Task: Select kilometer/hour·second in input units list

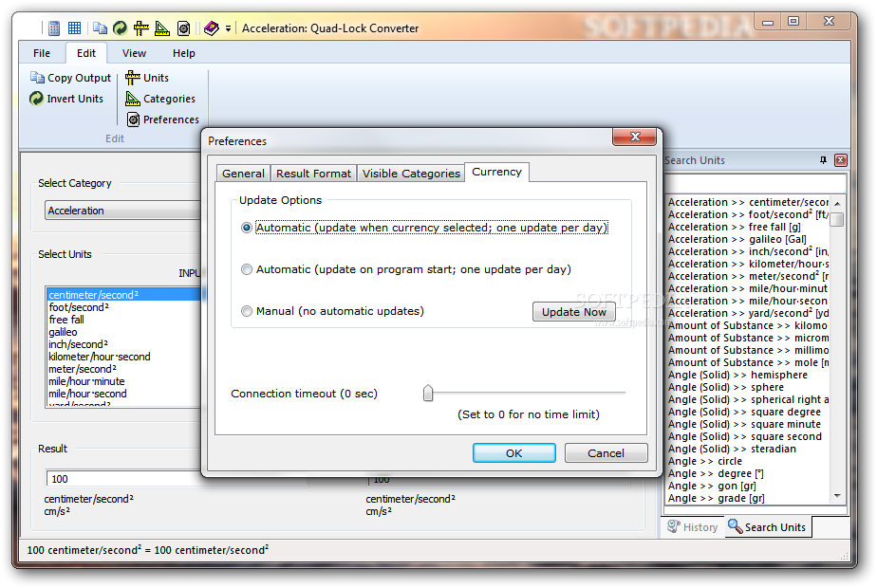Action: click(x=124, y=356)
